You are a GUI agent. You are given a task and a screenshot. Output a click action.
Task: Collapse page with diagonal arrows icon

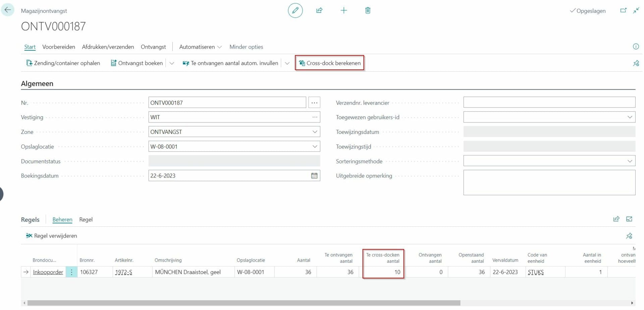(636, 10)
